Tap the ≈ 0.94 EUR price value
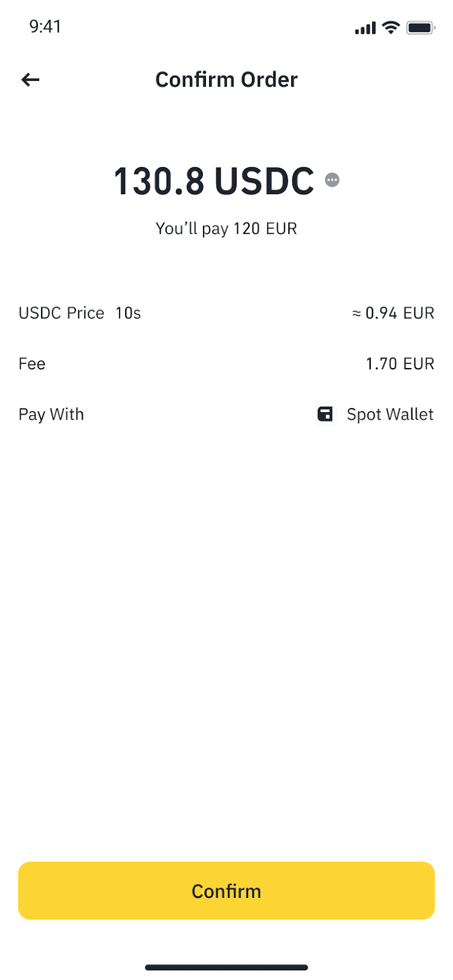The height and width of the screenshot is (980, 453). click(x=393, y=313)
